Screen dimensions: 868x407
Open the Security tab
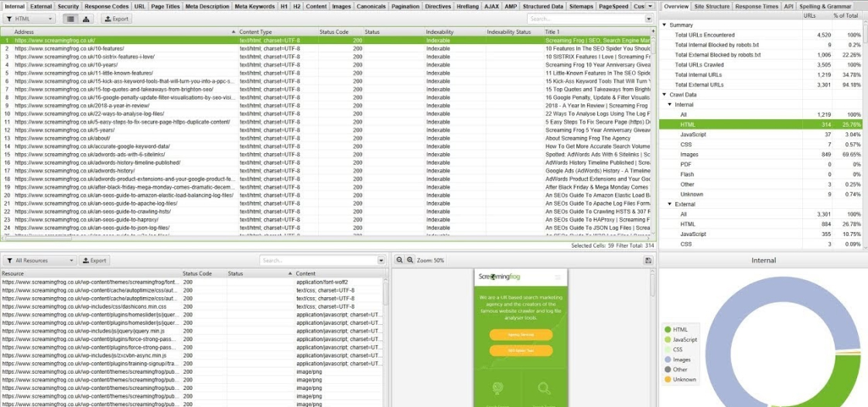pos(68,6)
